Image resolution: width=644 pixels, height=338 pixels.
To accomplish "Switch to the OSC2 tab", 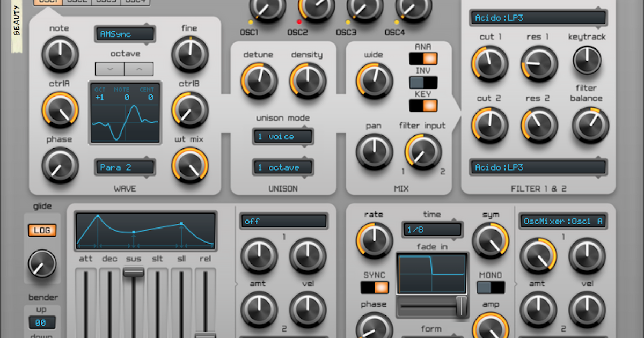I will coord(77,2).
